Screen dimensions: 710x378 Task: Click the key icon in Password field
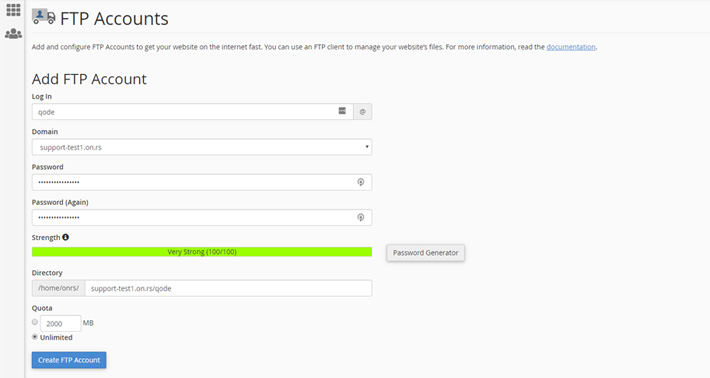tap(360, 182)
